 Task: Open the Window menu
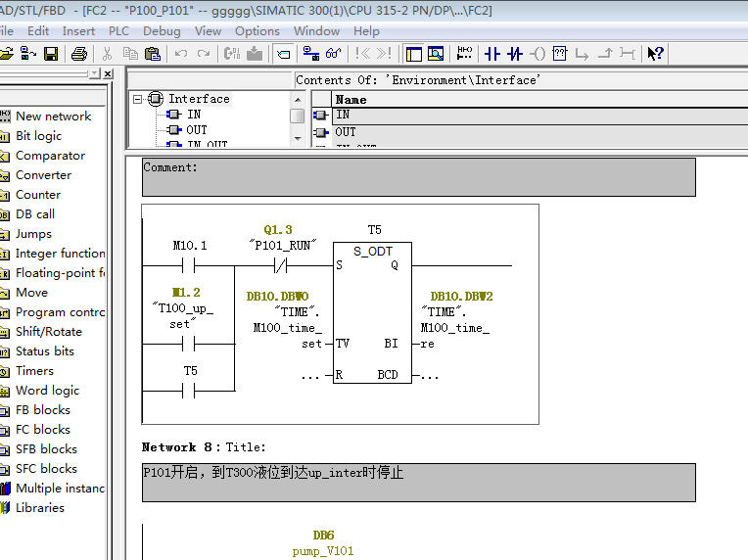[x=317, y=31]
